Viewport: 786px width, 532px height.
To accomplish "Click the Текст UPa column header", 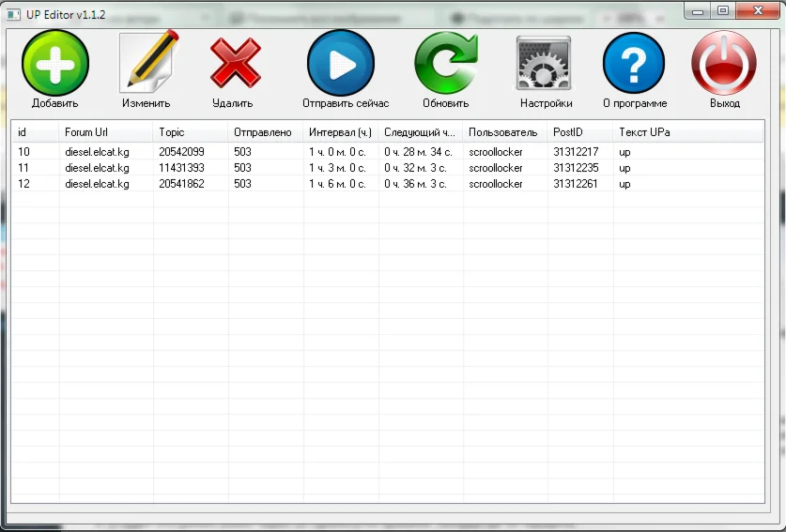I will (x=688, y=132).
